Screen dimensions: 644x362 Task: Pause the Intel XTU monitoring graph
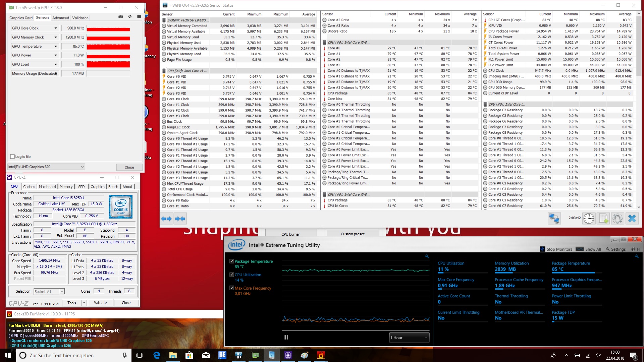[286, 338]
